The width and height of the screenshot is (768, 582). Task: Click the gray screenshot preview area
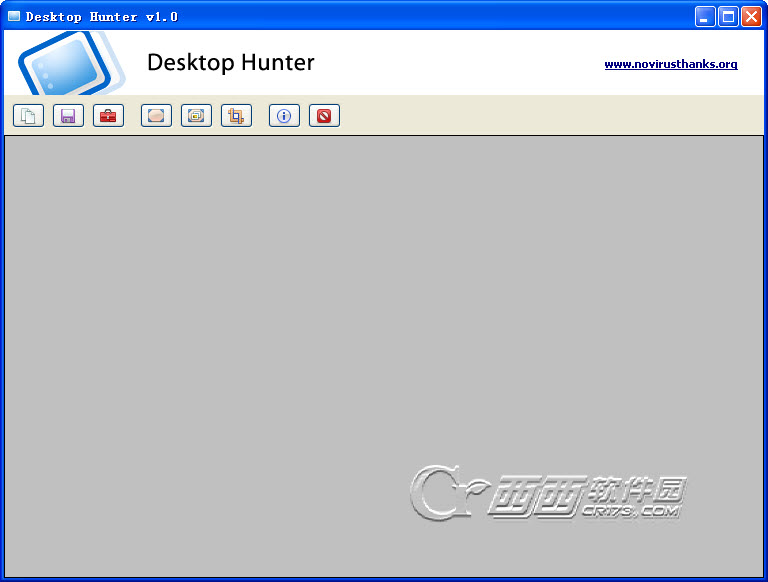click(x=384, y=356)
